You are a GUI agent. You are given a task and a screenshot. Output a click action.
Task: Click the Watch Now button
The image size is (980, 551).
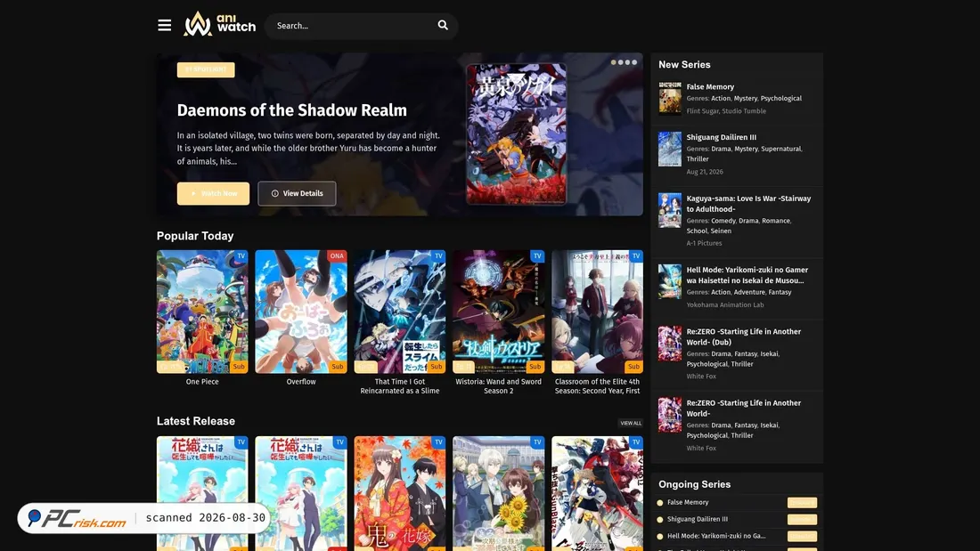coord(213,194)
